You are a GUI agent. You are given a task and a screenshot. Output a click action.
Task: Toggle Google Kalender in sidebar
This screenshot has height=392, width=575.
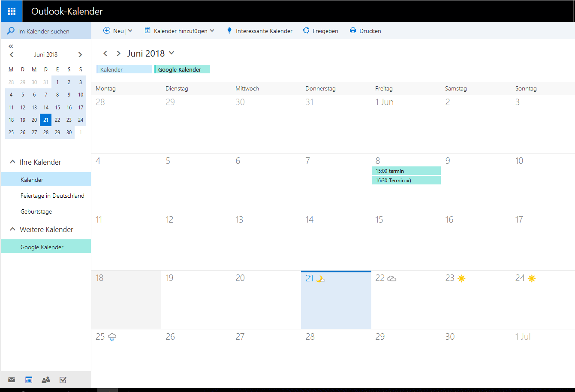click(46, 247)
